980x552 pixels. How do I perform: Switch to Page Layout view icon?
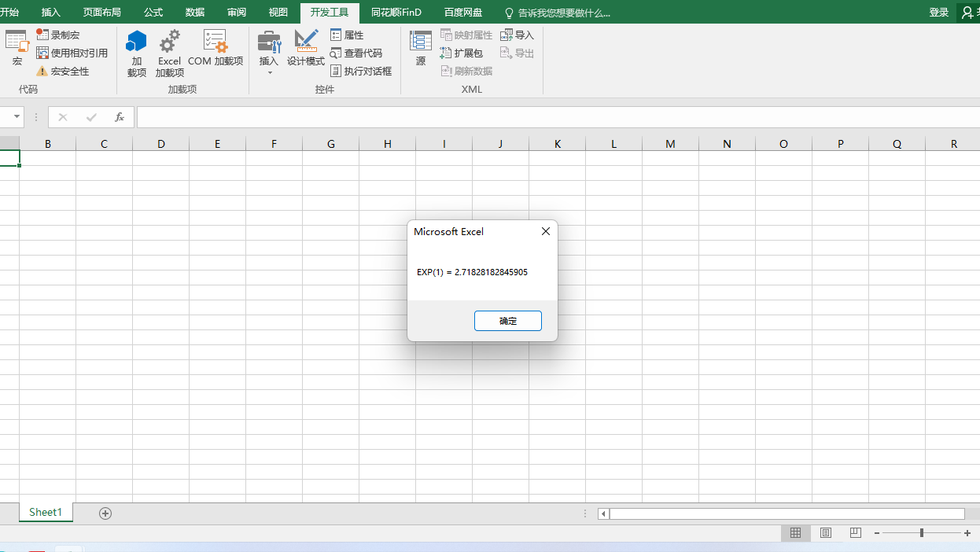tap(826, 532)
